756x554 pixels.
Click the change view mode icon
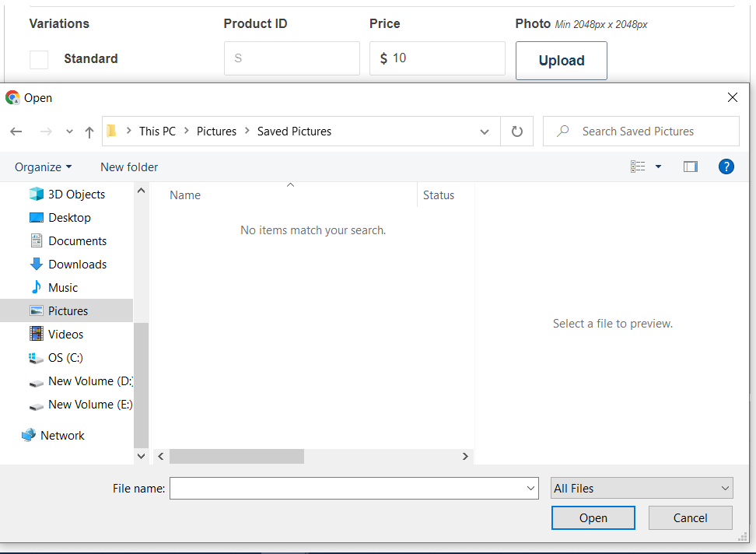click(638, 166)
